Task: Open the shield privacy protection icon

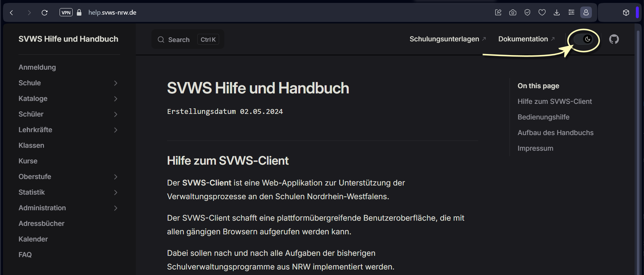Action: (527, 12)
